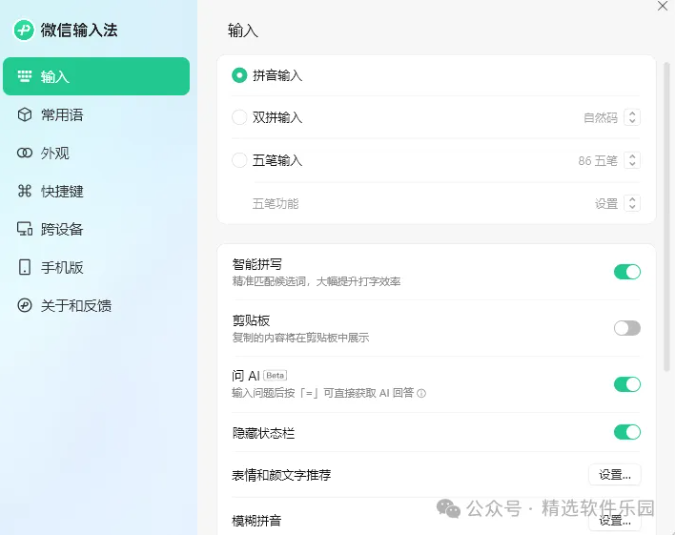Click the devices icon beside 跨设备
Image resolution: width=675 pixels, height=535 pixels.
(25, 229)
